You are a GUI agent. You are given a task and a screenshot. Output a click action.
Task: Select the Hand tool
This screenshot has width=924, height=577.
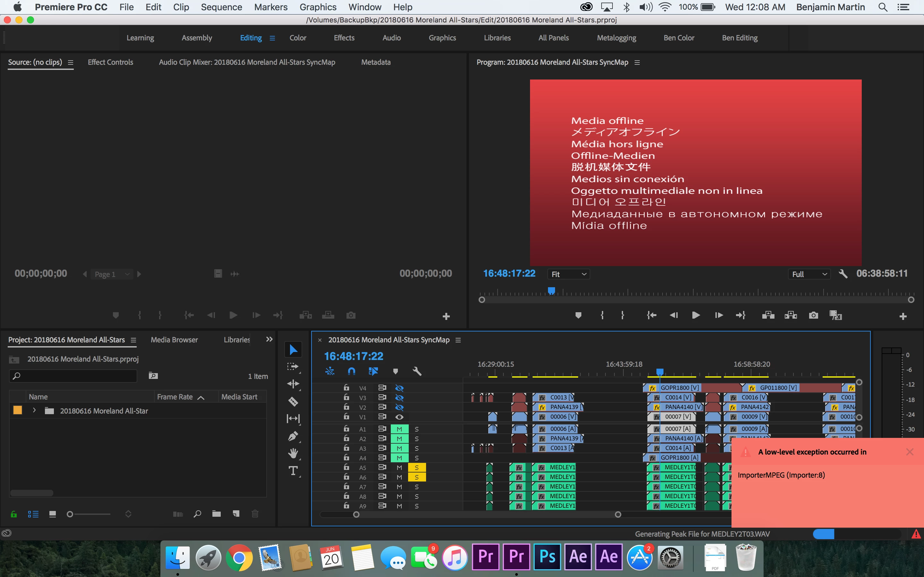pos(293,453)
